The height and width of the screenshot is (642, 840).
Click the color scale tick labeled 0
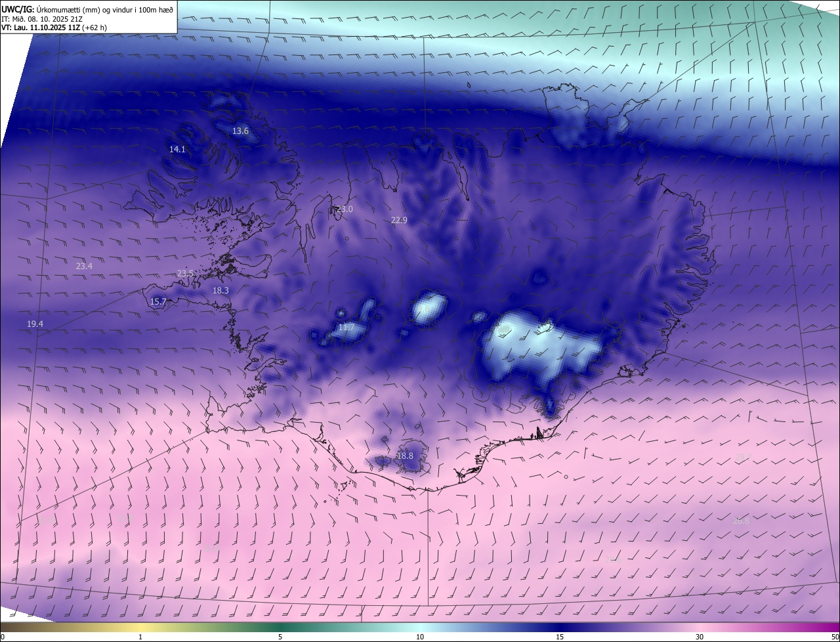coord(2,637)
